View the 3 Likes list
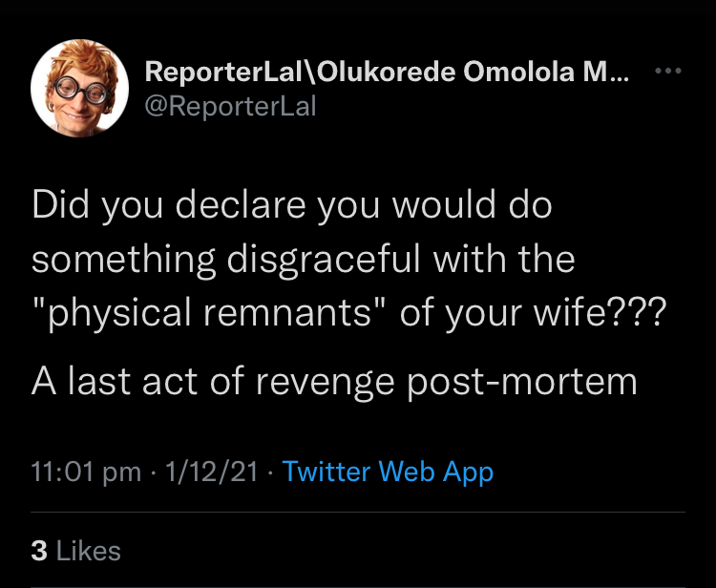This screenshot has height=588, width=716. click(76, 550)
